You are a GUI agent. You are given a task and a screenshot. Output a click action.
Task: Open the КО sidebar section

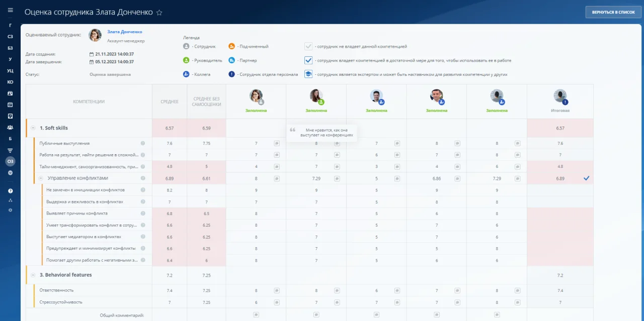[x=10, y=82]
